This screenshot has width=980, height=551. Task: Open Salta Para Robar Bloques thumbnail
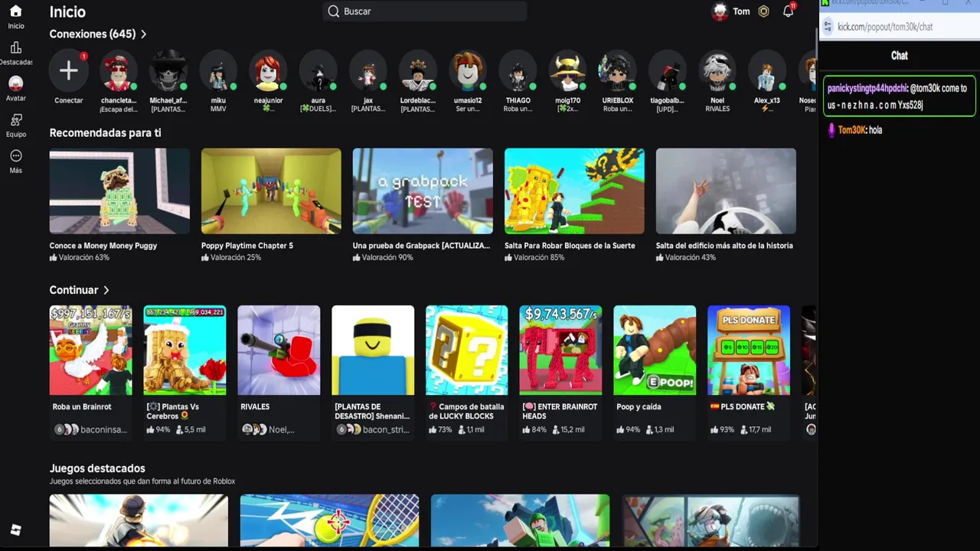574,191
